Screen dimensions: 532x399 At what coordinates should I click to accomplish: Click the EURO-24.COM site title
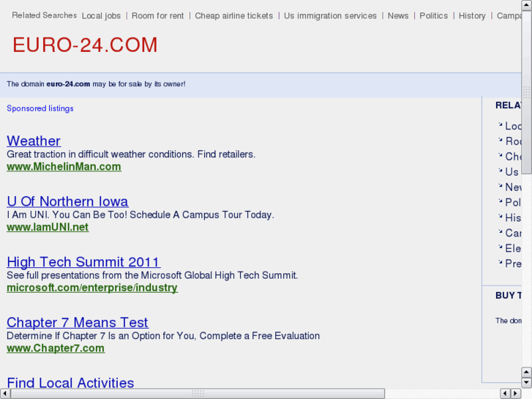(x=85, y=45)
